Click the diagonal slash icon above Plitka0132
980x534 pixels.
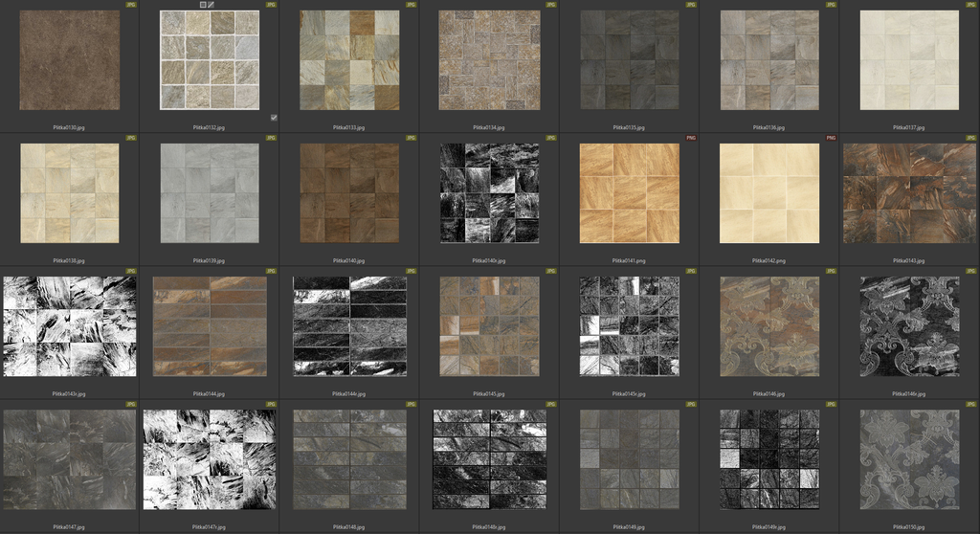tap(211, 5)
